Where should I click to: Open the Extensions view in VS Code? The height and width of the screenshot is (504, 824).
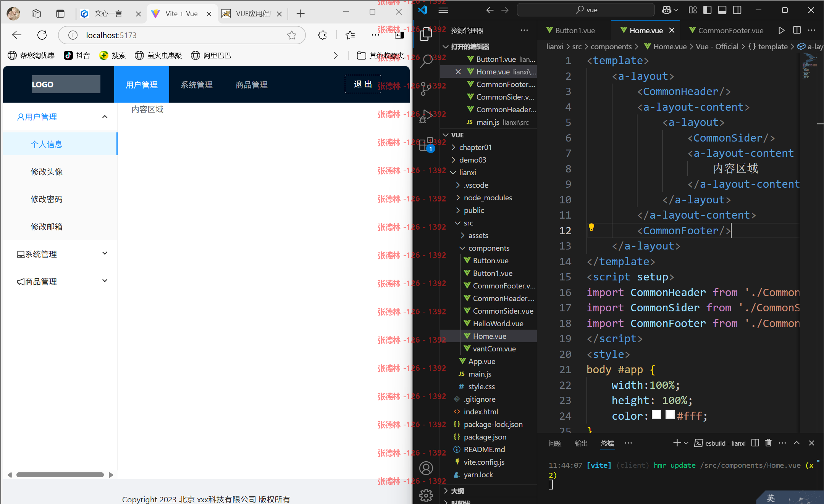pyautogui.click(x=426, y=144)
